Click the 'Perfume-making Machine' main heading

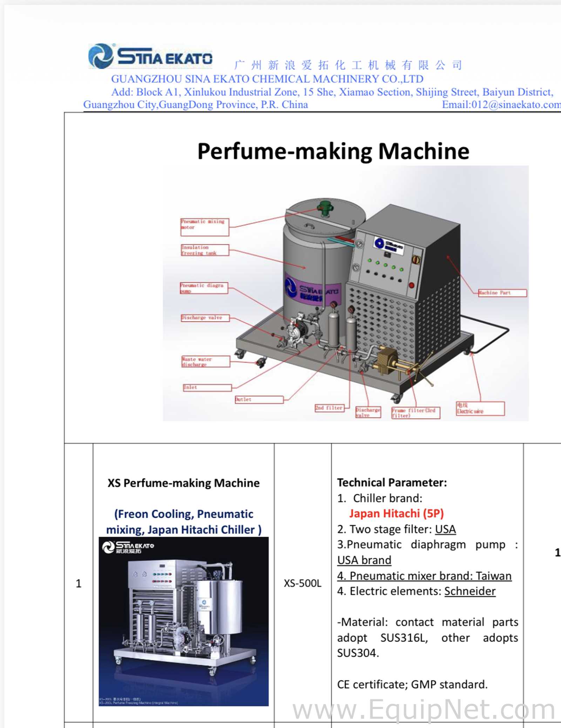[x=333, y=151]
